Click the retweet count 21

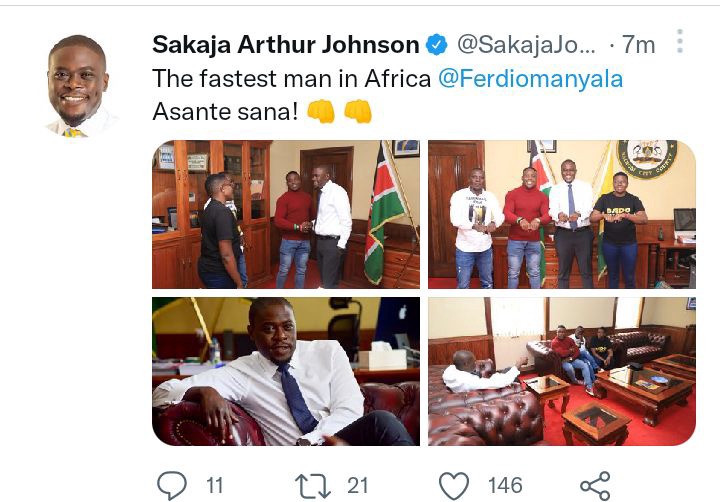[357, 485]
